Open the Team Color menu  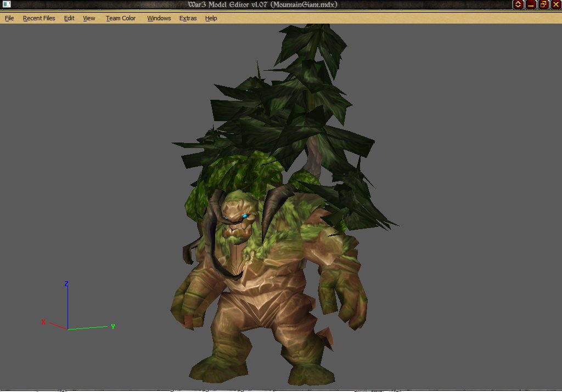coord(120,18)
